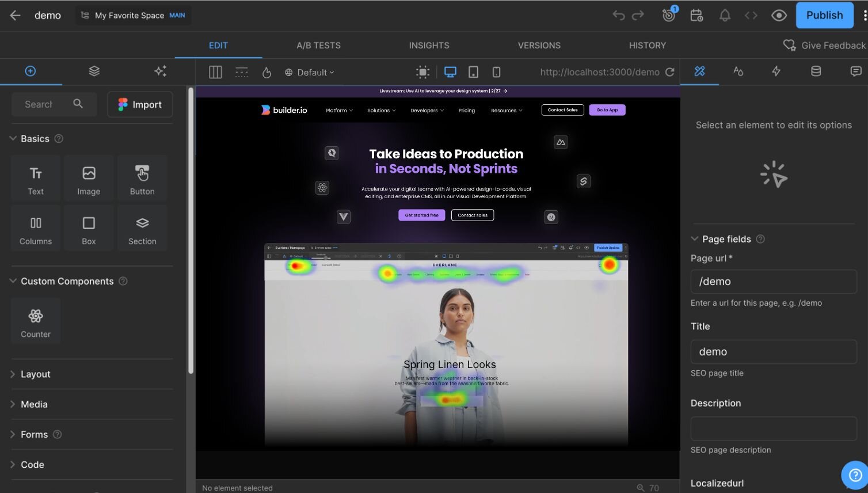868x493 pixels.
Task: Click the undo arrow icon
Action: 619,16
